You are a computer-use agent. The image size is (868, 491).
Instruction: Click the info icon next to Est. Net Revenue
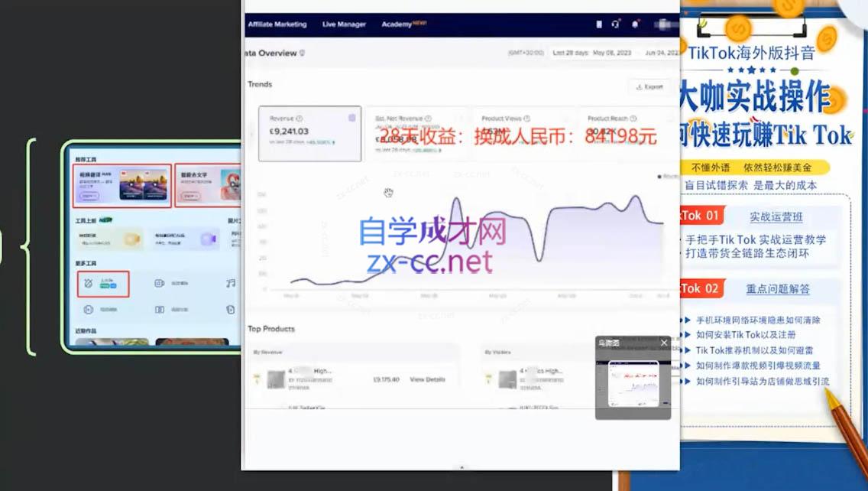pos(428,119)
